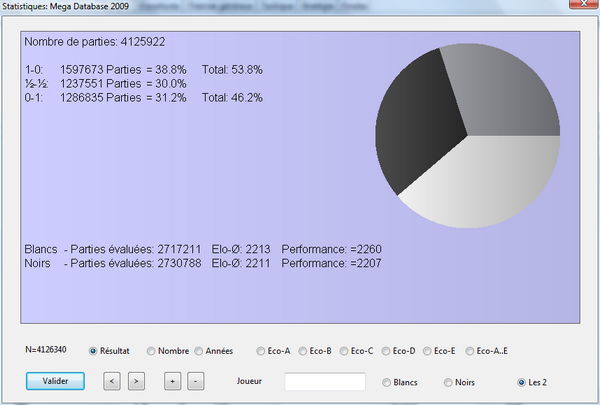The width and height of the screenshot is (600, 405).
Task: Click the Performance: =2207 value
Action: 331,263
